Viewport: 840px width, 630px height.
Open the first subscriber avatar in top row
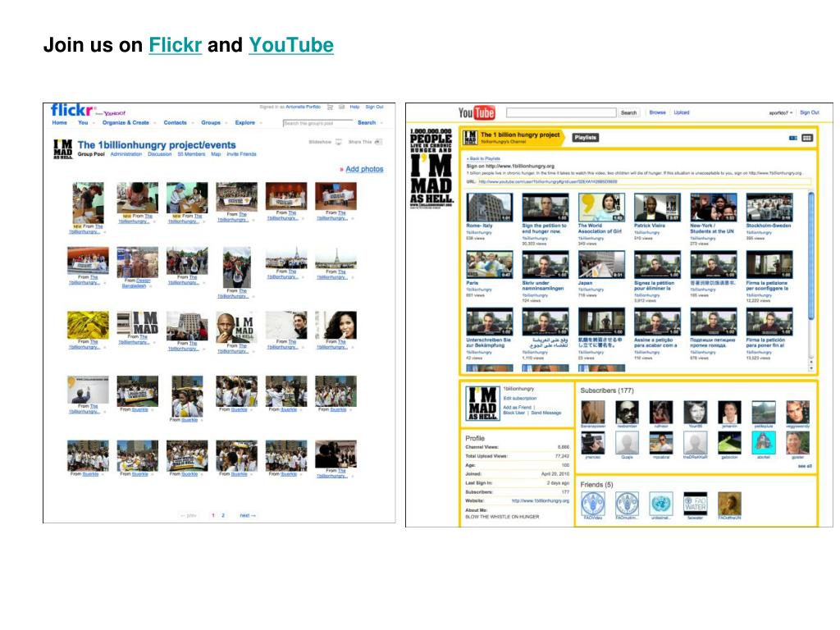pos(593,413)
